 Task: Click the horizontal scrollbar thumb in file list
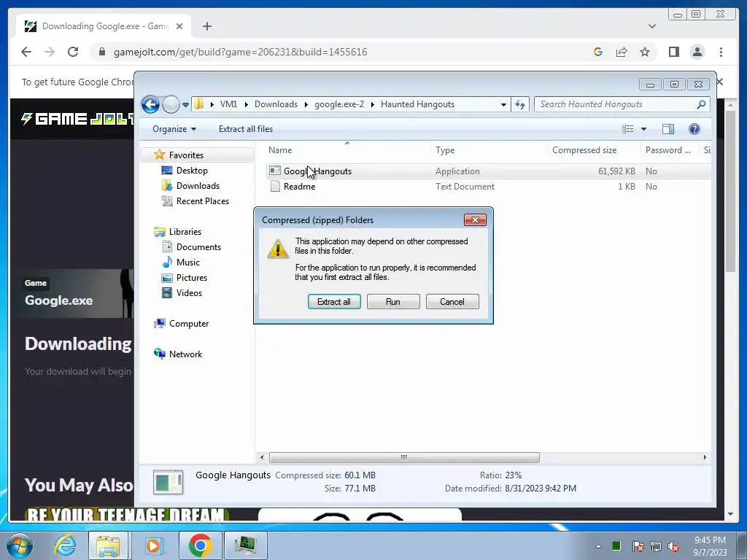(404, 458)
